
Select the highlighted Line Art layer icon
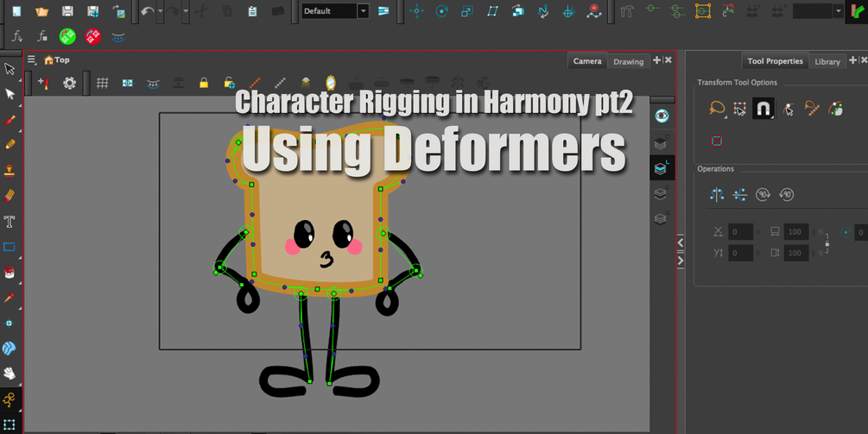(661, 168)
